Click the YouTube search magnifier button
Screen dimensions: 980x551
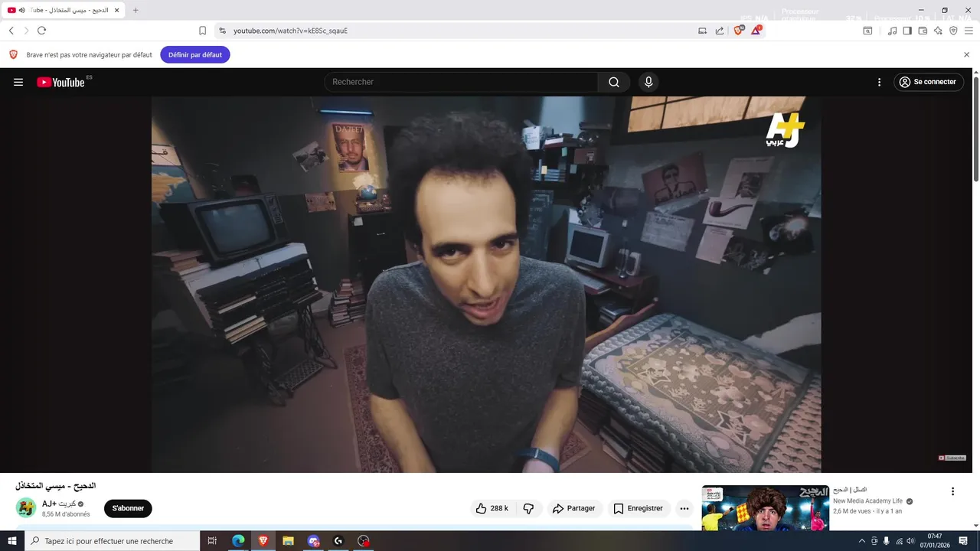pos(614,82)
